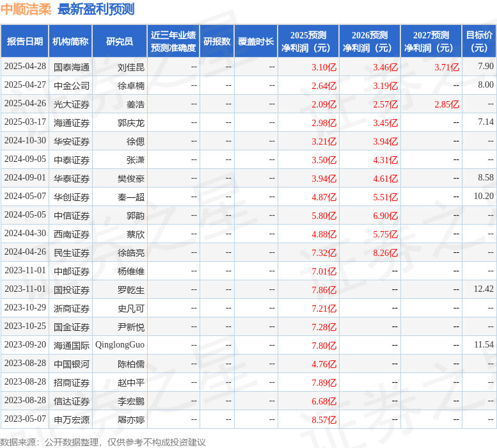Click institution 中信证券

[x=72, y=216]
